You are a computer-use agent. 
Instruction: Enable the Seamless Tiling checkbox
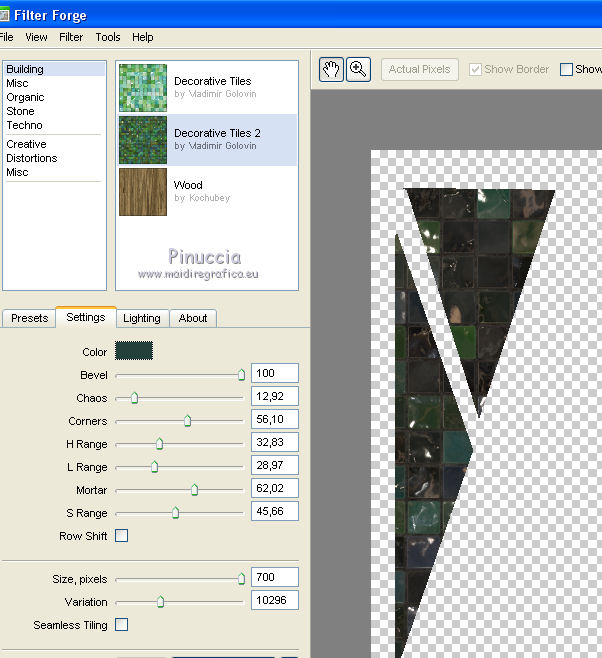[x=121, y=625]
